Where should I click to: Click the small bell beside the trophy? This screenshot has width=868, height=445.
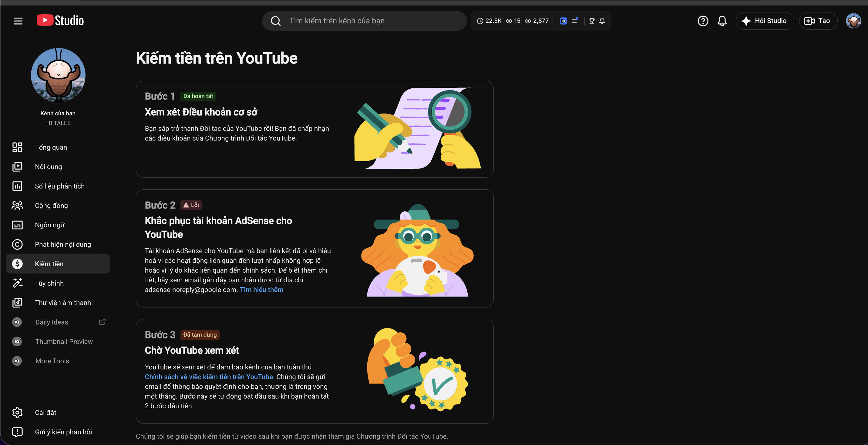(602, 21)
